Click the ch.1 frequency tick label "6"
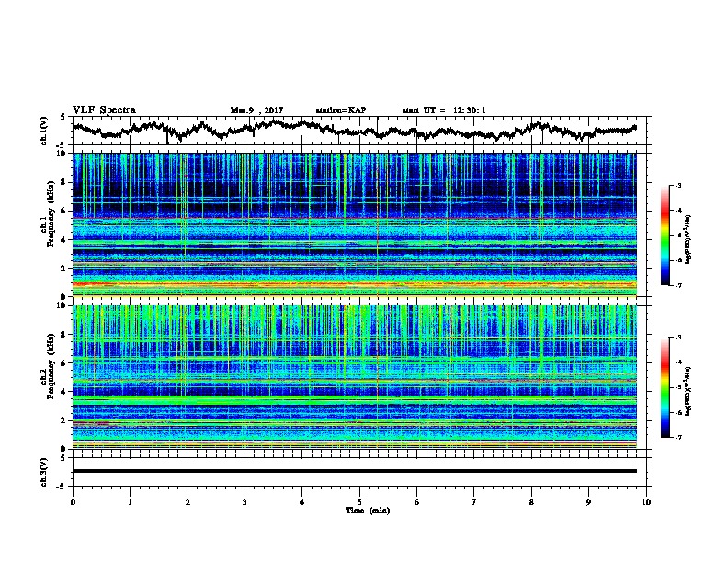Image resolution: width=728 pixels, height=563 pixels. (x=65, y=211)
